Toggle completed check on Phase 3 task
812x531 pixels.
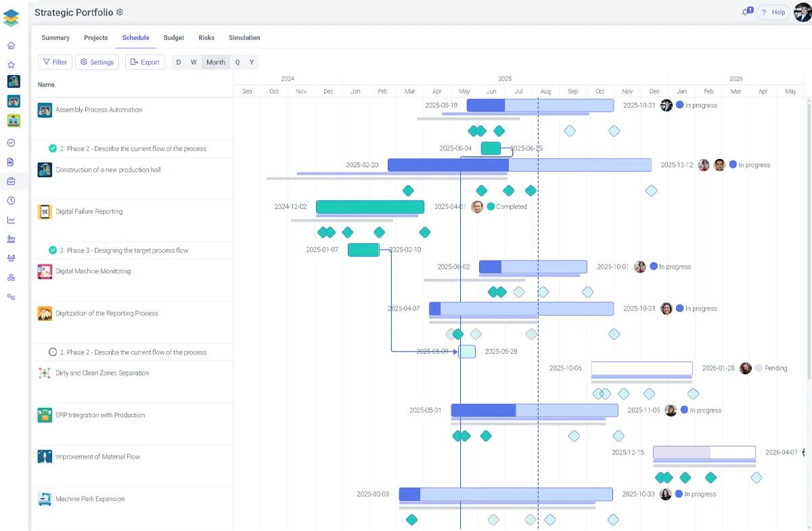click(53, 250)
